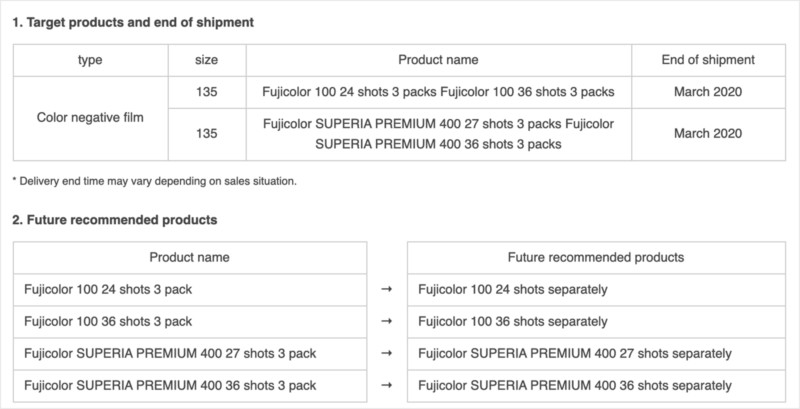Select 'Fujicolor 100 24 shots separately' cell

click(x=596, y=290)
